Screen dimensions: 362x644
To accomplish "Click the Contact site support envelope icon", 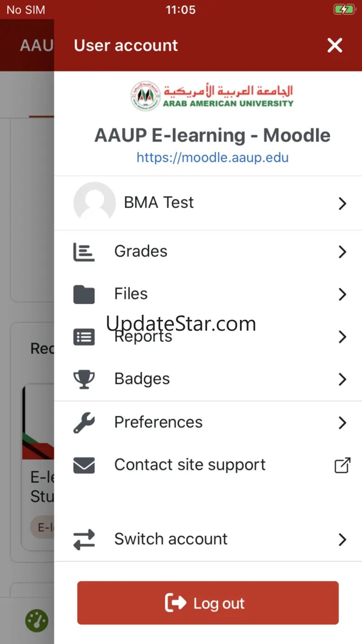I will click(84, 465).
